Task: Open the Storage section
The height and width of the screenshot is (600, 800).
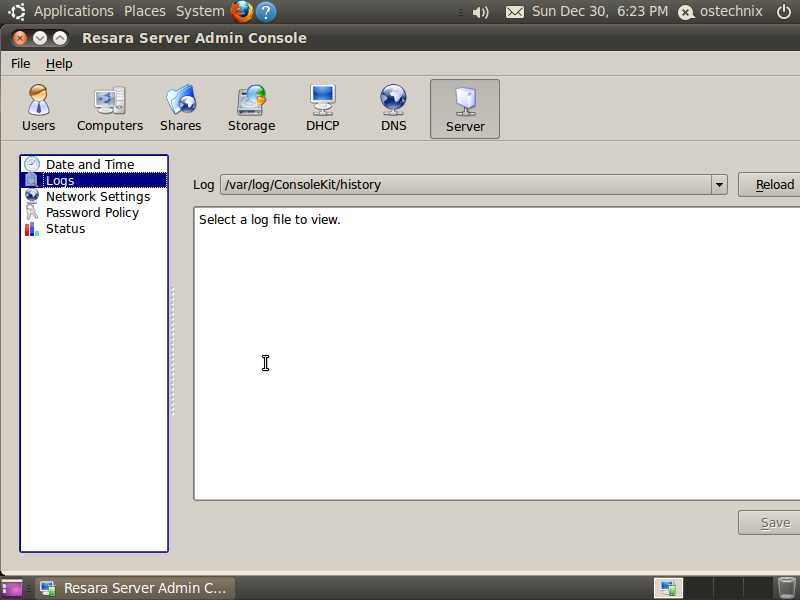Action: [252, 108]
